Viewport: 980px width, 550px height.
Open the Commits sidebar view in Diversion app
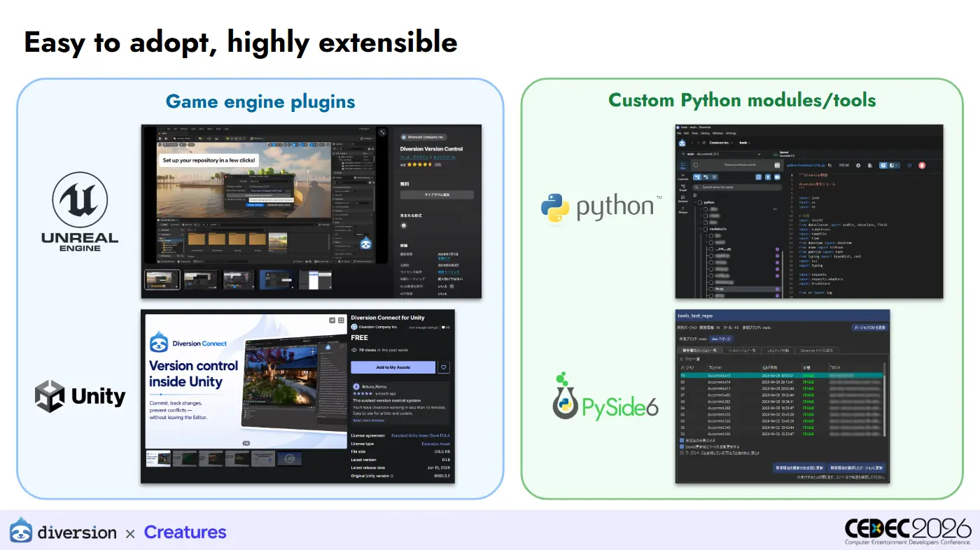[683, 177]
